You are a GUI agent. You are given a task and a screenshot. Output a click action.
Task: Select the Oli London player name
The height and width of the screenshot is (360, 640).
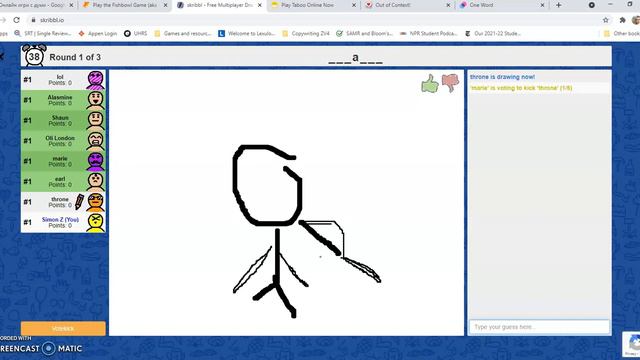(x=60, y=138)
